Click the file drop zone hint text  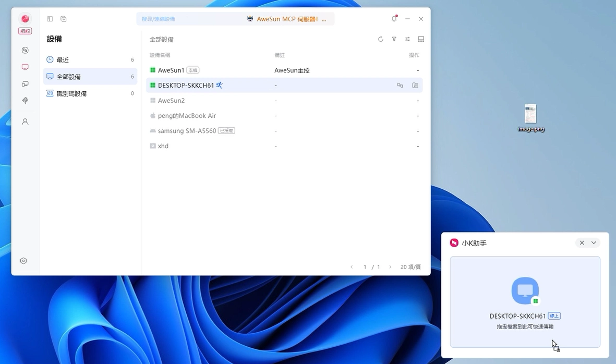(x=525, y=326)
